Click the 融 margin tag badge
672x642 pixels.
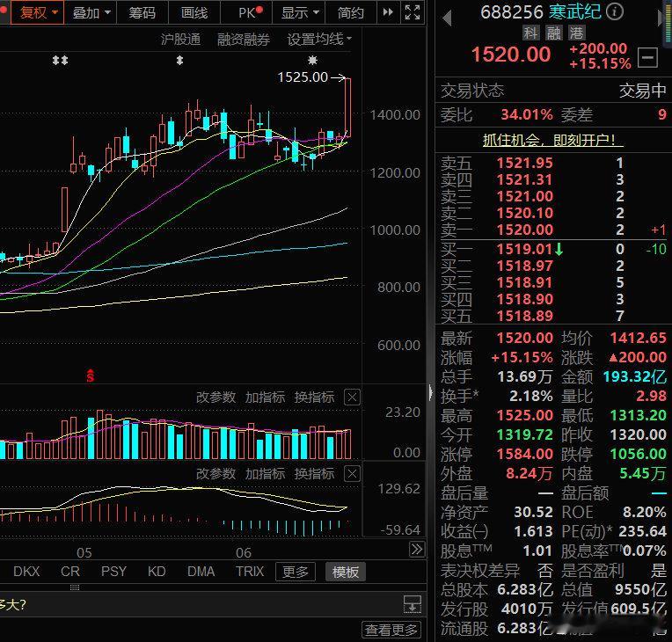tap(554, 33)
